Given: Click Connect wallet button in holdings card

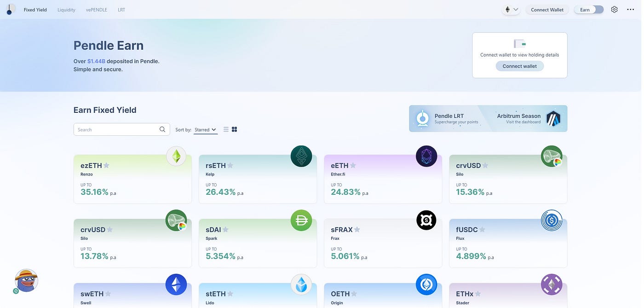Looking at the screenshot, I should point(519,66).
